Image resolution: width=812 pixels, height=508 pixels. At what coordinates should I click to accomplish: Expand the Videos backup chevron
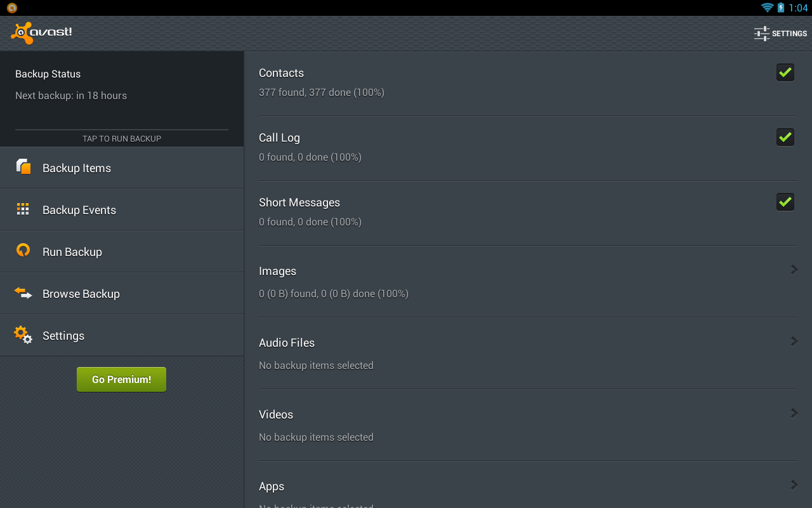[x=794, y=413]
